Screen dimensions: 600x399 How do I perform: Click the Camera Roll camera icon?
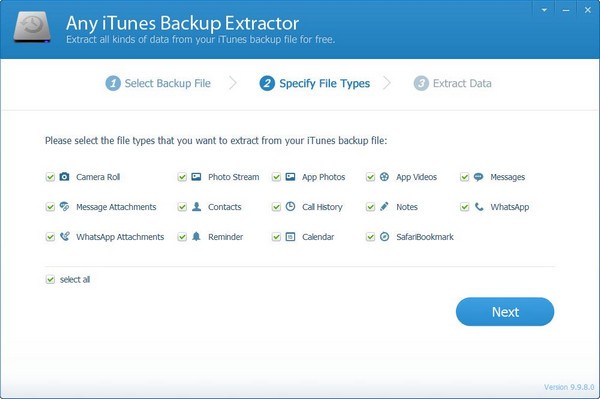tap(64, 176)
